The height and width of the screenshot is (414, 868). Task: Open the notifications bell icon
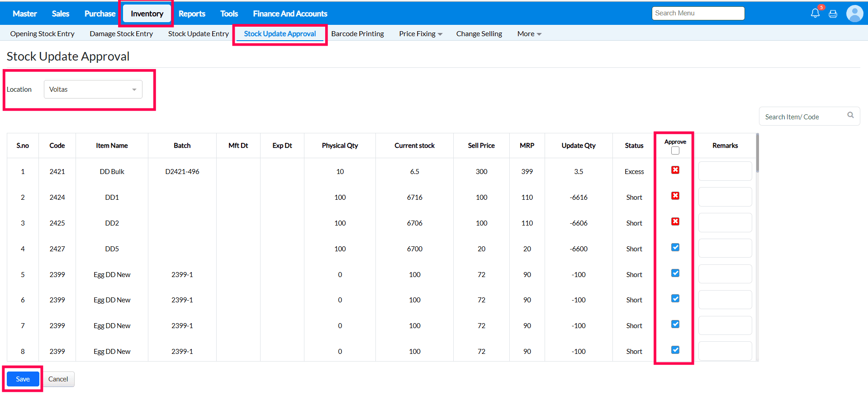point(815,13)
